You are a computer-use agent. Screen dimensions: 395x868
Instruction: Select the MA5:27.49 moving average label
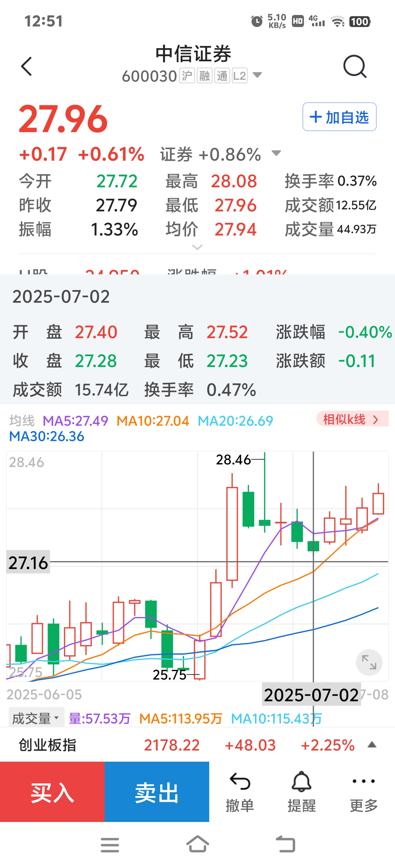(75, 421)
